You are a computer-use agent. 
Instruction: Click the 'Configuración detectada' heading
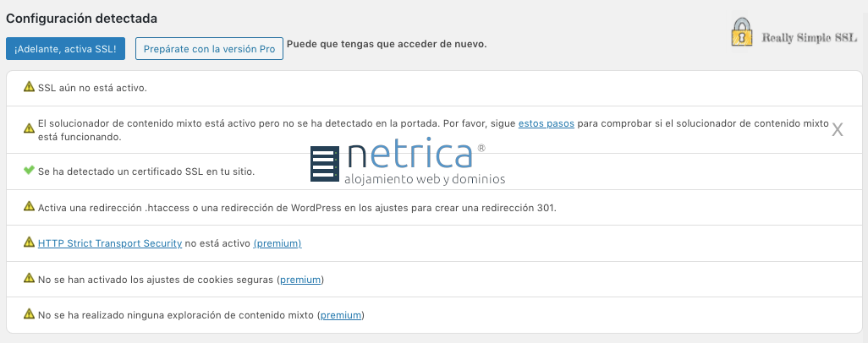[x=81, y=18]
